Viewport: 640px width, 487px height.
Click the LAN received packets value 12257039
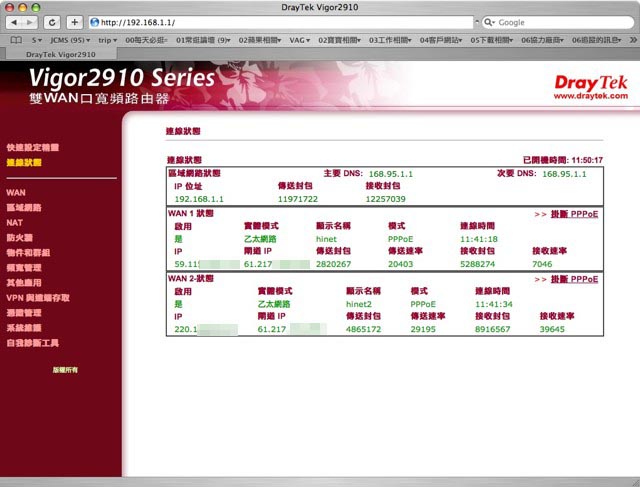click(x=386, y=199)
